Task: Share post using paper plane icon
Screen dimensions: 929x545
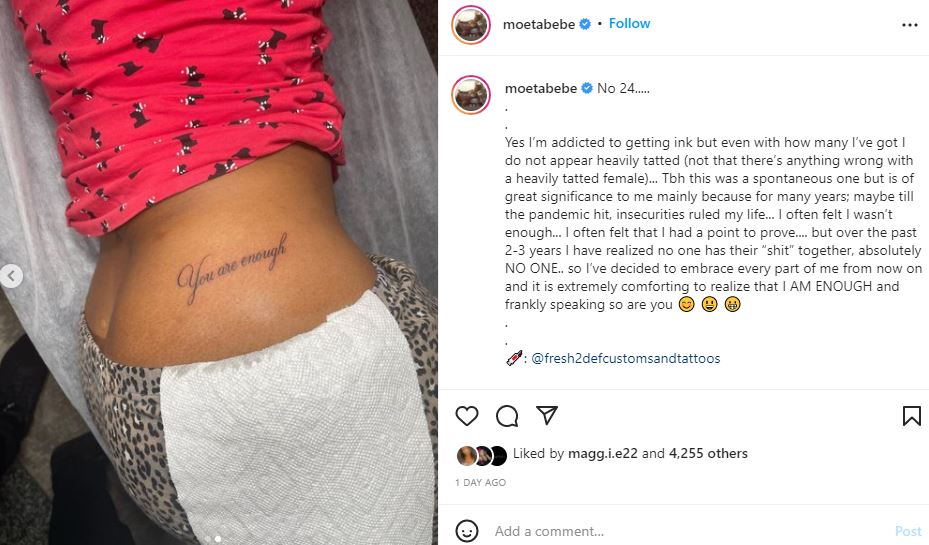Action: pos(546,415)
